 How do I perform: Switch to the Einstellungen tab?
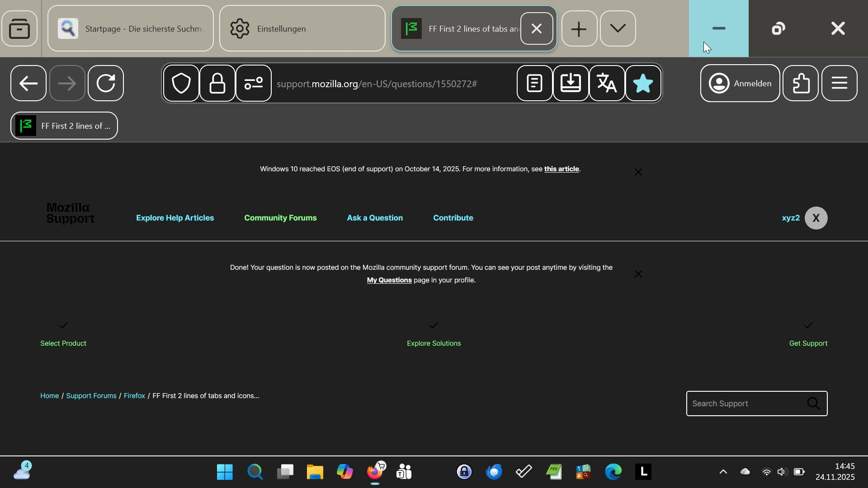[302, 29]
